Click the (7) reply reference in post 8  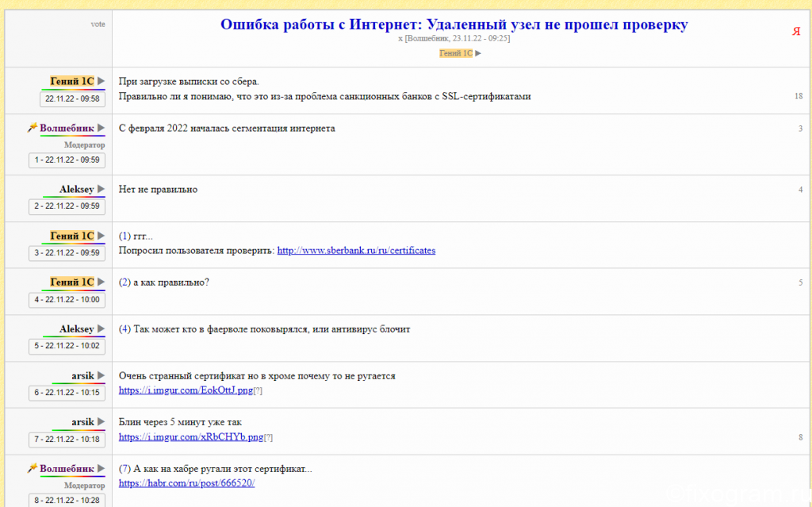(x=124, y=469)
